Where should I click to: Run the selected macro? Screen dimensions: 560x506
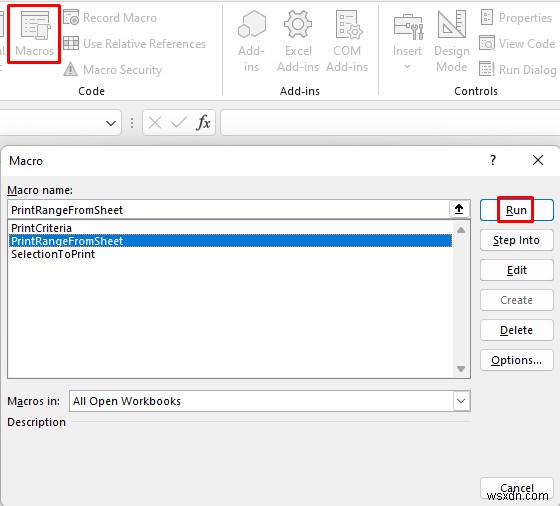point(517,210)
